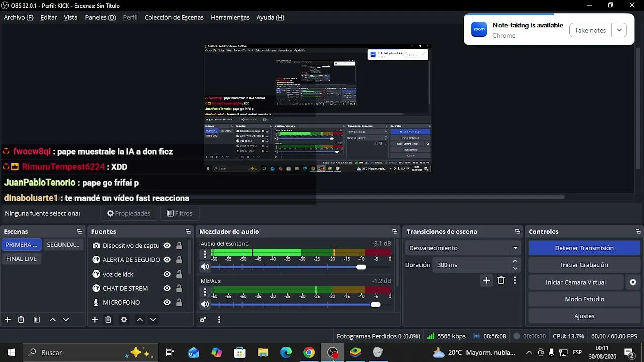
Task: Undock the Mezclador de audio panel
Action: 395,232
